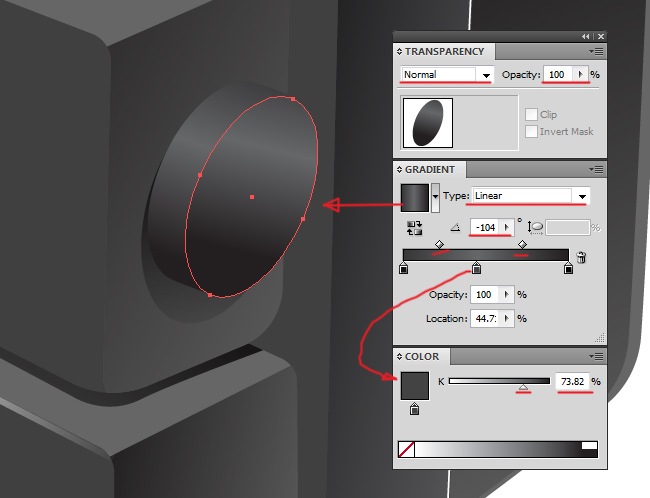Click the gradient aspect ratio icon

coord(535,227)
